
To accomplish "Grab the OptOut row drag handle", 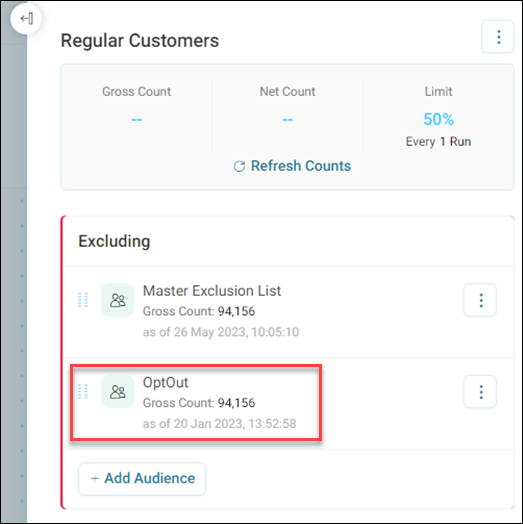I will pos(83,391).
